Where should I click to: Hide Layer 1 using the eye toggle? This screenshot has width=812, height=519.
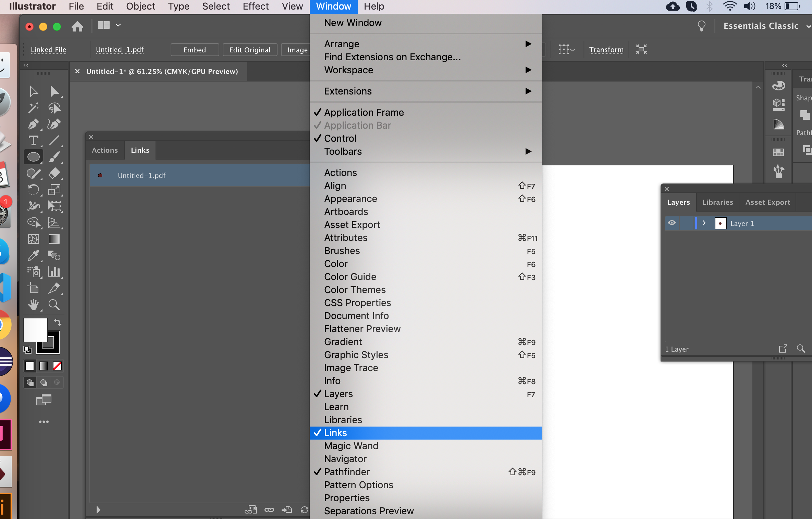[x=671, y=223]
